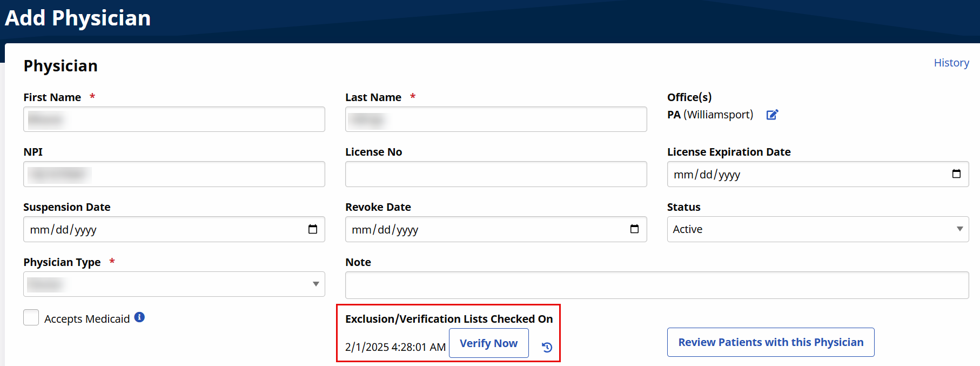The image size is (980, 366).
Task: Click Review Patients with this Physician
Action: click(770, 342)
